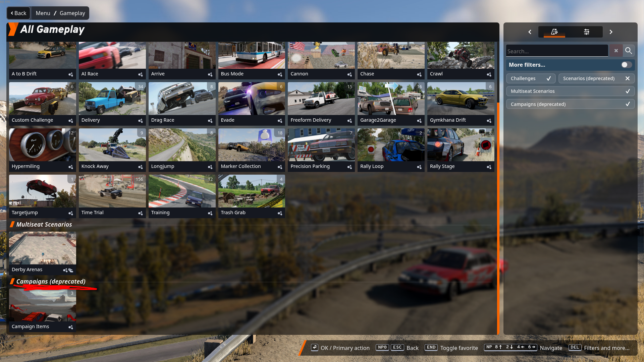The width and height of the screenshot is (644, 362).
Task: Toggle the Challenges filter checkbox
Action: [531, 78]
